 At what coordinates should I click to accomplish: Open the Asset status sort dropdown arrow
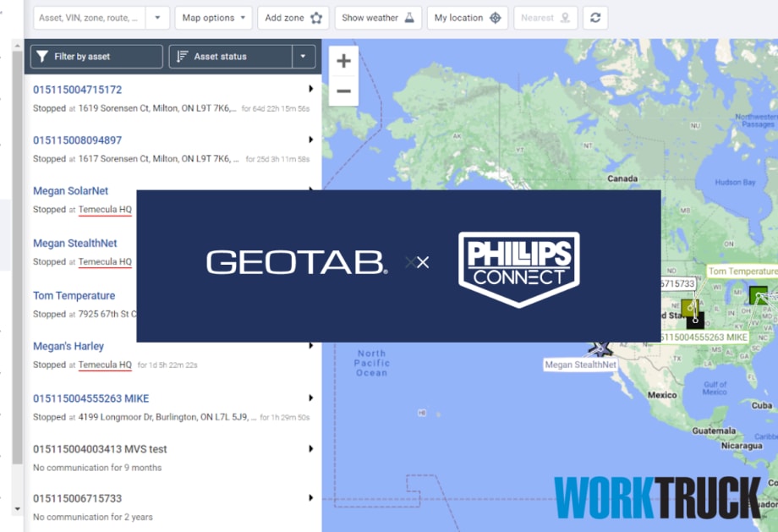point(303,57)
